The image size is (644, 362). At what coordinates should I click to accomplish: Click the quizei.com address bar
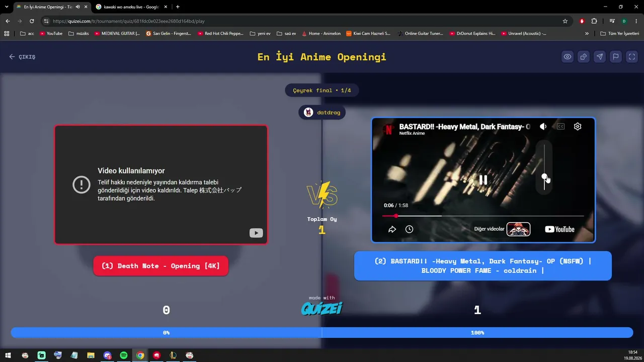click(x=307, y=21)
